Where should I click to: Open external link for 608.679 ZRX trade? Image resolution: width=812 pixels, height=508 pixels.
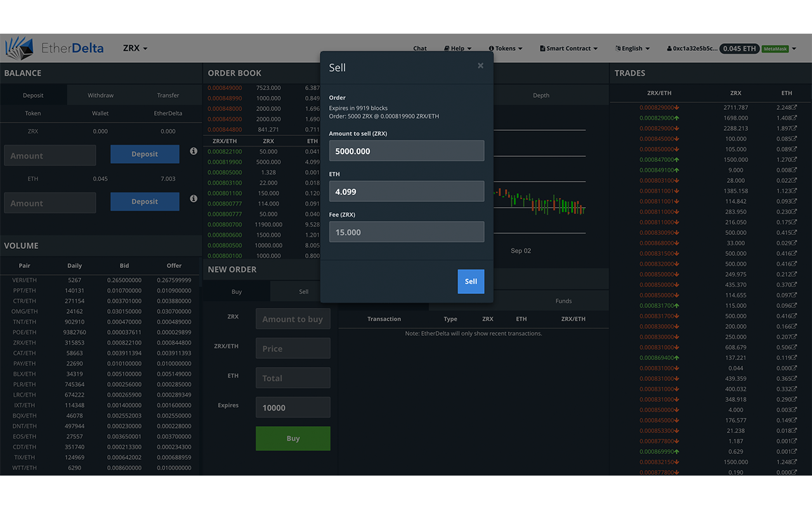click(x=794, y=347)
